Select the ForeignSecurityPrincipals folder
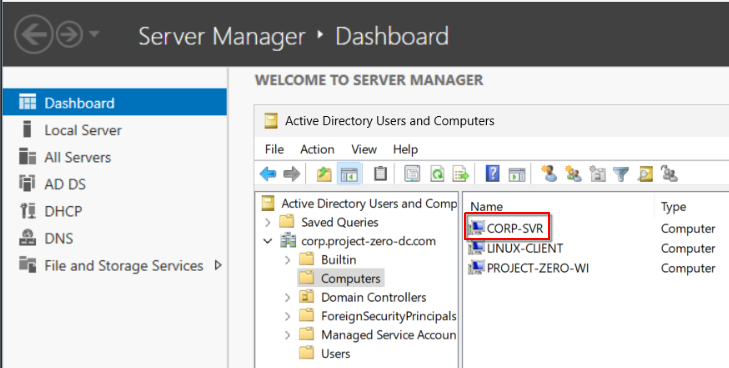The width and height of the screenshot is (729, 368). tap(389, 316)
